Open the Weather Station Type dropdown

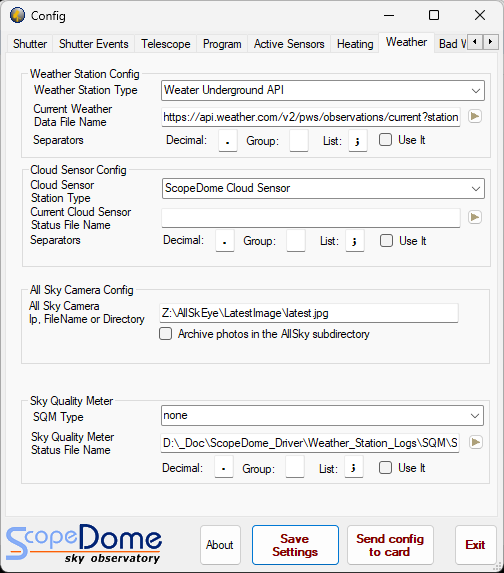pyautogui.click(x=323, y=90)
